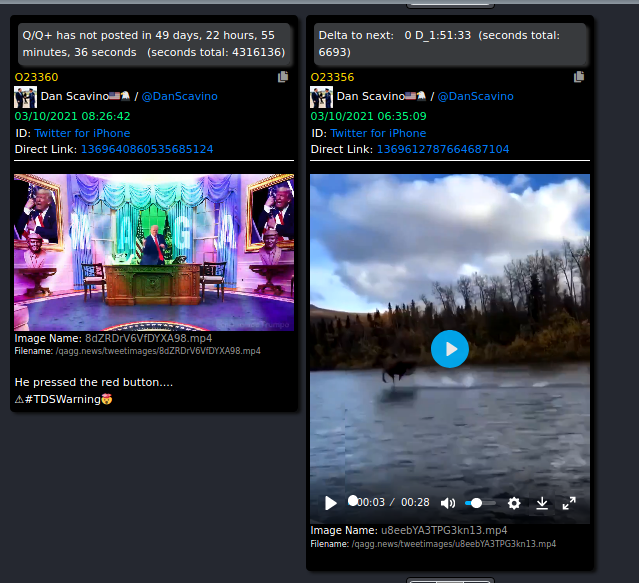Viewport: 639px width, 583px height.
Task: Click the avatar in post 023356
Action: point(321,97)
